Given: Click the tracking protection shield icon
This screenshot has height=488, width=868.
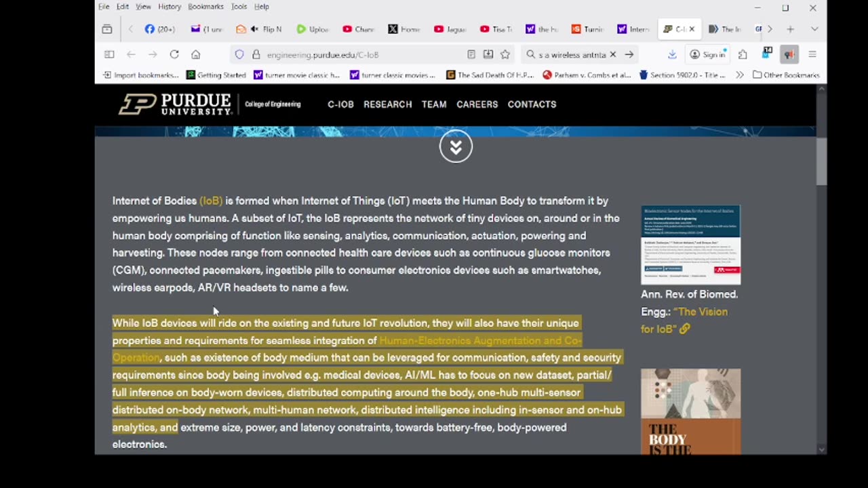Looking at the screenshot, I should [x=239, y=54].
